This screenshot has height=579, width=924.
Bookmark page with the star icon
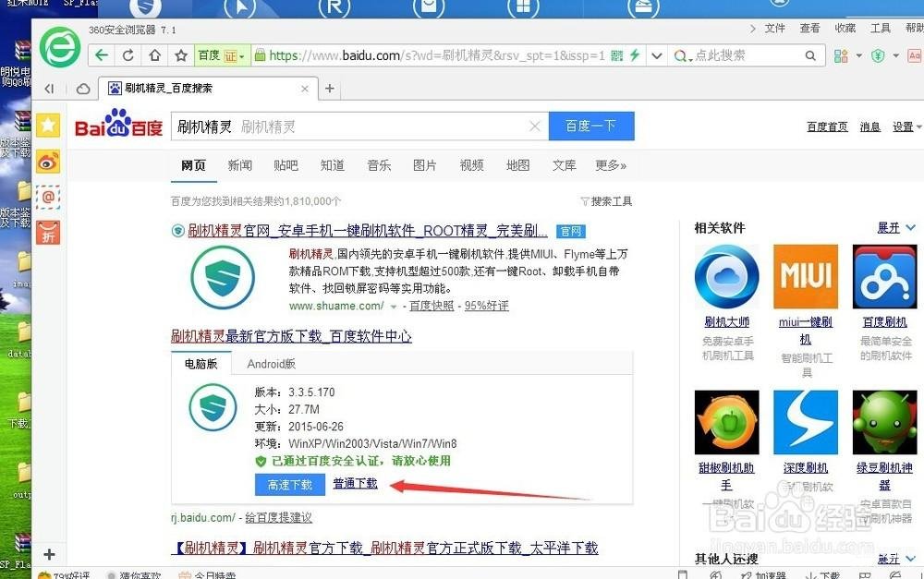coord(181,55)
